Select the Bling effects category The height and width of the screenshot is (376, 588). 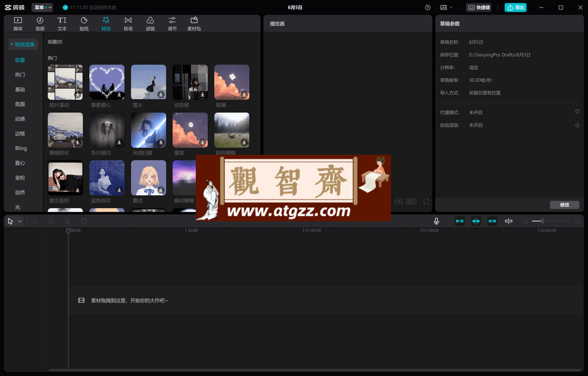coord(21,148)
